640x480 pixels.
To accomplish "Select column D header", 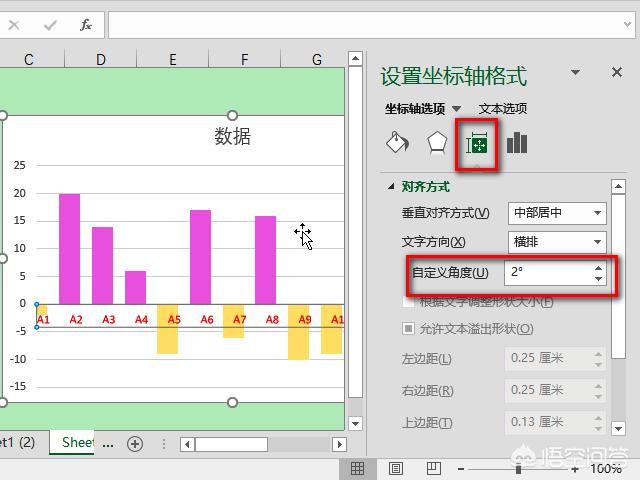I will click(x=100, y=60).
